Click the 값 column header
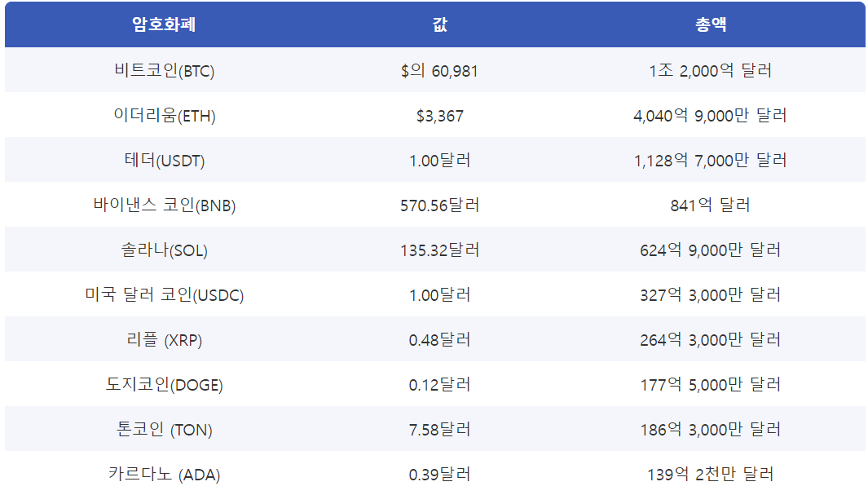The height and width of the screenshot is (495, 868). [x=439, y=24]
